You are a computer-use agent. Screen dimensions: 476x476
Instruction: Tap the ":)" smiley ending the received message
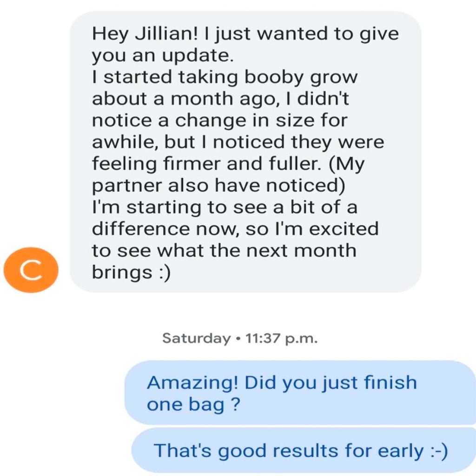161,272
